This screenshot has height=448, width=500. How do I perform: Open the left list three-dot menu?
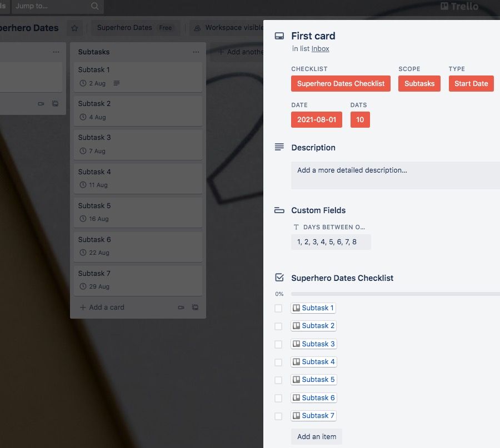coord(56,52)
